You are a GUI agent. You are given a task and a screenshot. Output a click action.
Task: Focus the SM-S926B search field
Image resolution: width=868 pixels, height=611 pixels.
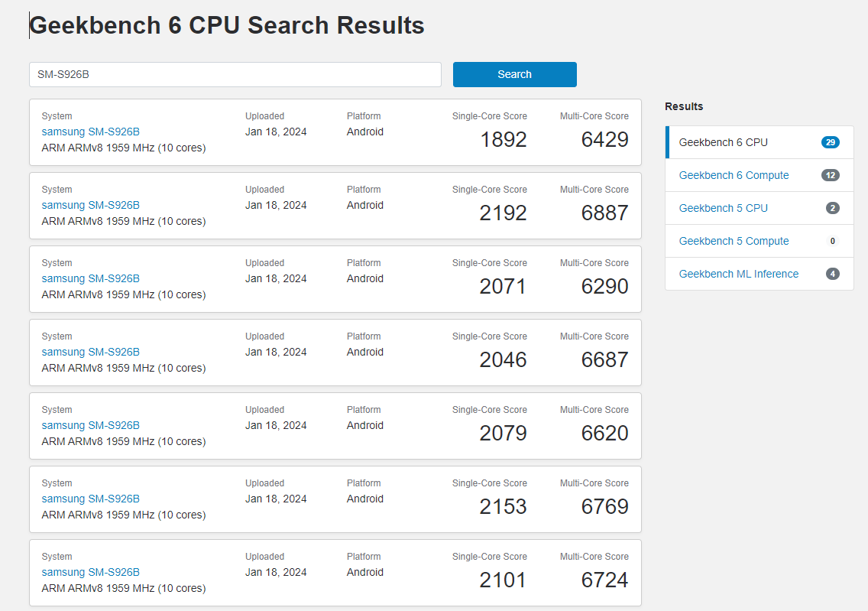click(235, 74)
